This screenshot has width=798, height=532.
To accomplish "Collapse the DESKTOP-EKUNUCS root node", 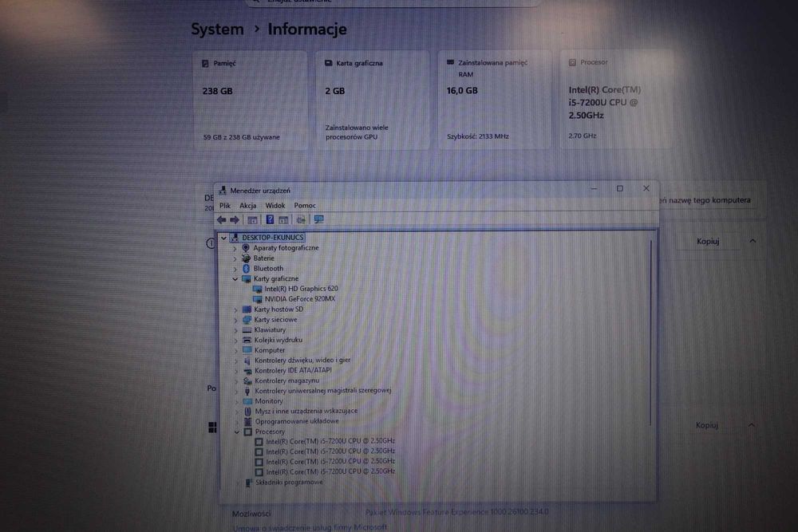I will pos(224,238).
